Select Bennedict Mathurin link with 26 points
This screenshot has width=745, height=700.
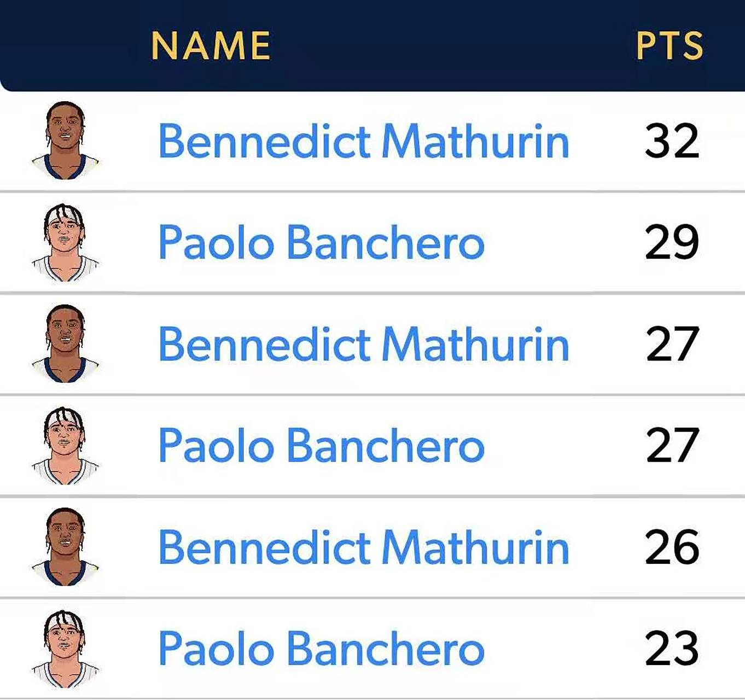coord(364,547)
